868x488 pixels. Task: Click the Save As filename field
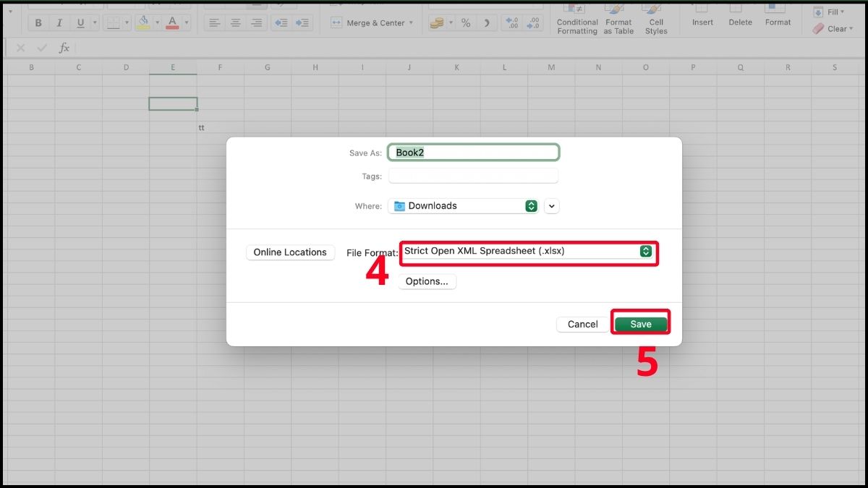click(x=474, y=153)
